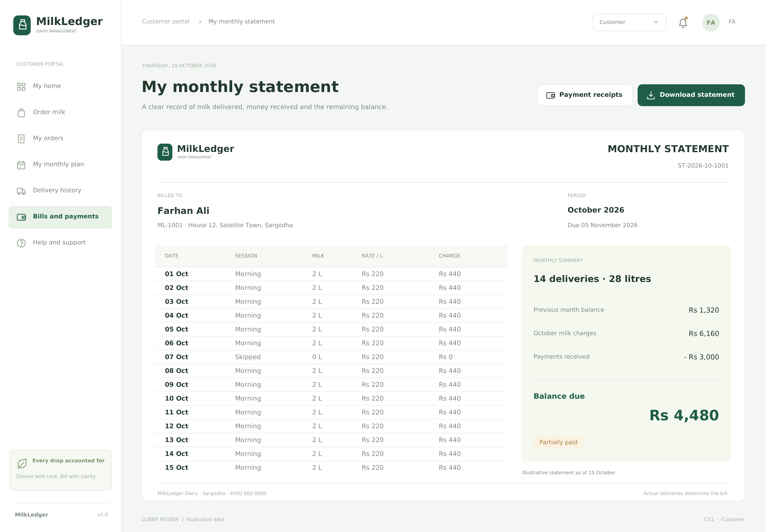Click Rs 1,320 previous balance value
The image size is (766, 532).
pos(704,310)
